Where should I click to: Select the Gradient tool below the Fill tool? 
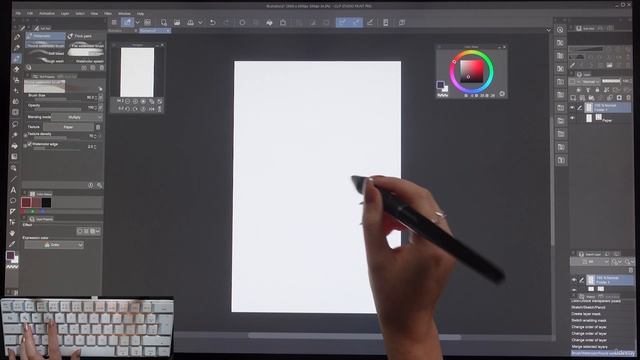coord(15,157)
